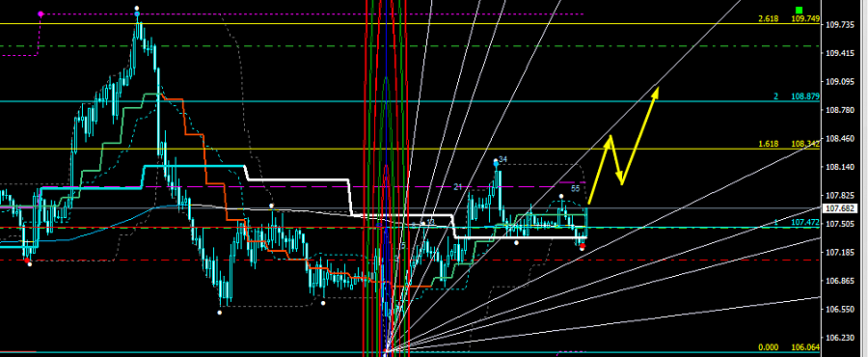Click the bar count label 55
The height and width of the screenshot is (357, 868).
pyautogui.click(x=575, y=188)
